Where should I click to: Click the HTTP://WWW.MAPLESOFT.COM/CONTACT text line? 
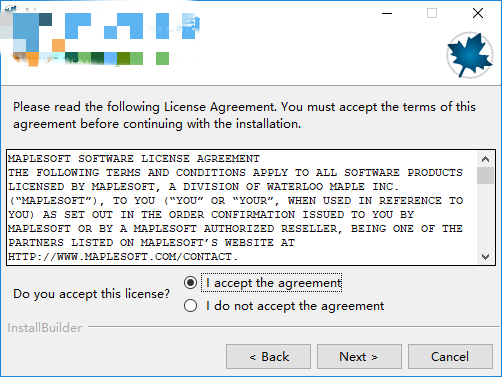coord(123,257)
